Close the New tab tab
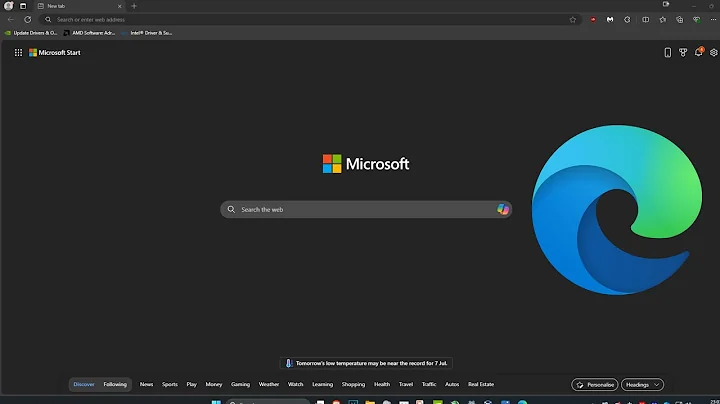The image size is (720, 404). pos(119,6)
